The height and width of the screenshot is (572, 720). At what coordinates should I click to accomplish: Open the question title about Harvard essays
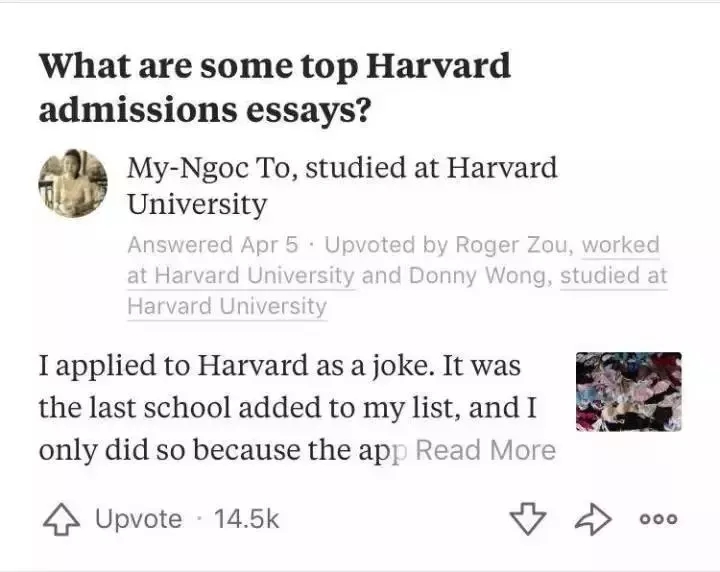coord(275,87)
